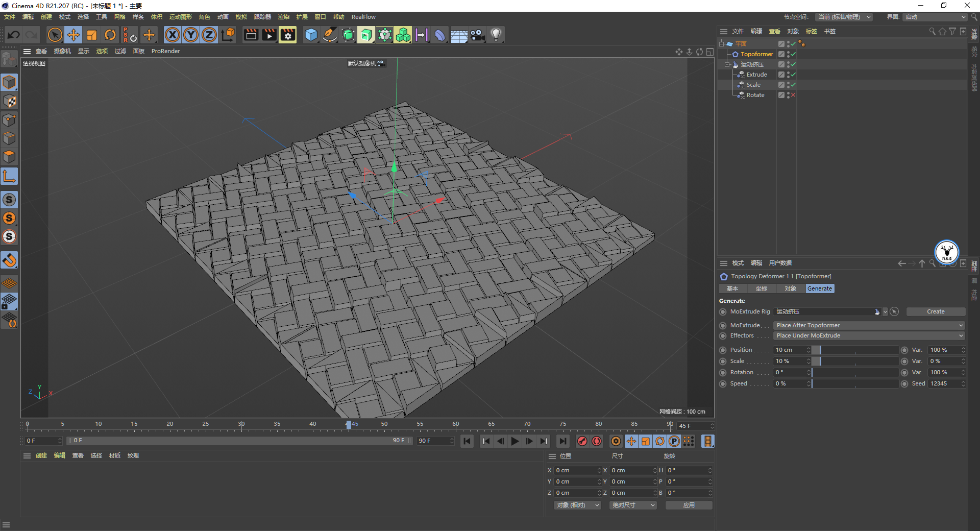
Task: Toggle the X axis lock
Action: (x=173, y=35)
